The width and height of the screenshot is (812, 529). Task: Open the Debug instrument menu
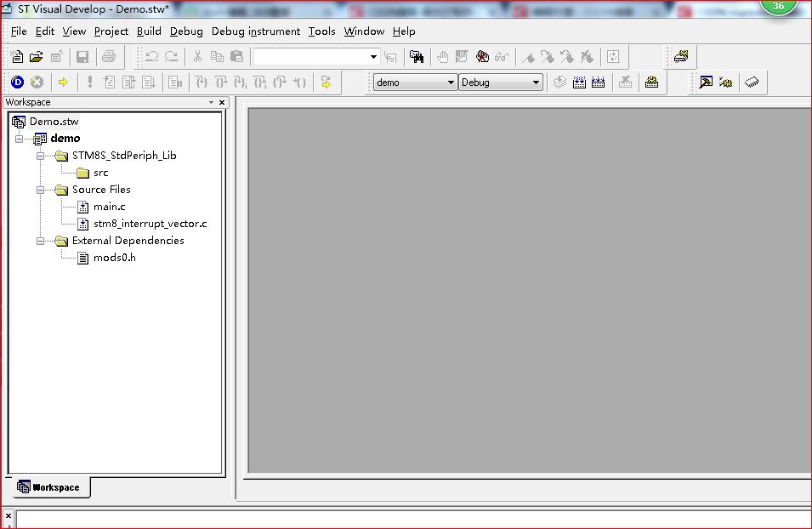point(255,31)
